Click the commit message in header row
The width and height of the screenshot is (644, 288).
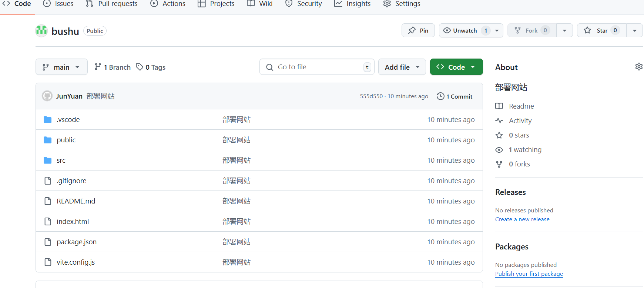click(101, 96)
